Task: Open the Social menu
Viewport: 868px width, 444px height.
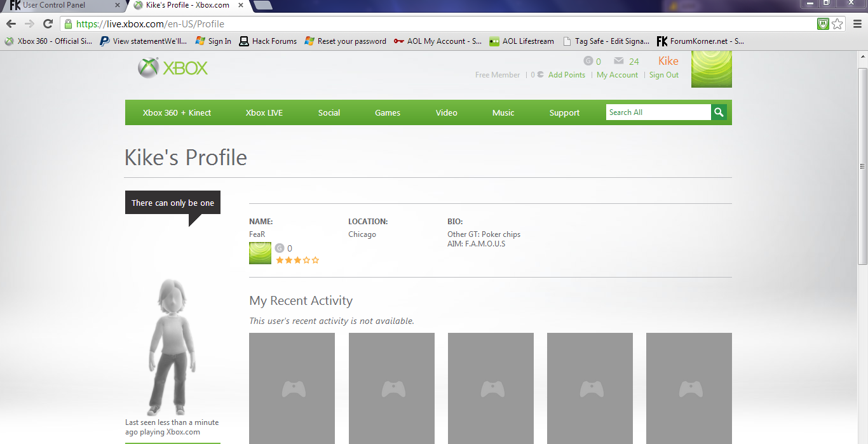Action: click(329, 112)
